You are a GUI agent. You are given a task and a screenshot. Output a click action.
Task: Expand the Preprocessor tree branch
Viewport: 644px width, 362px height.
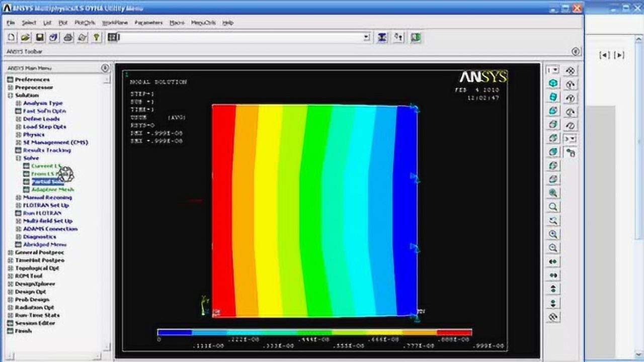pos(10,87)
